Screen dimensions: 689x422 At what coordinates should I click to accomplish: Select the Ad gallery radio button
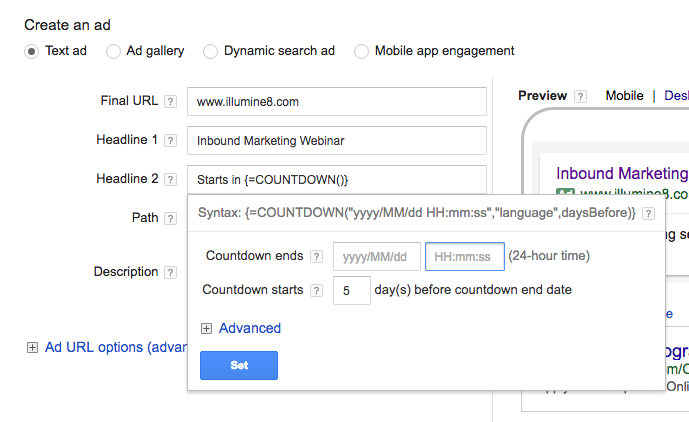[x=113, y=51]
